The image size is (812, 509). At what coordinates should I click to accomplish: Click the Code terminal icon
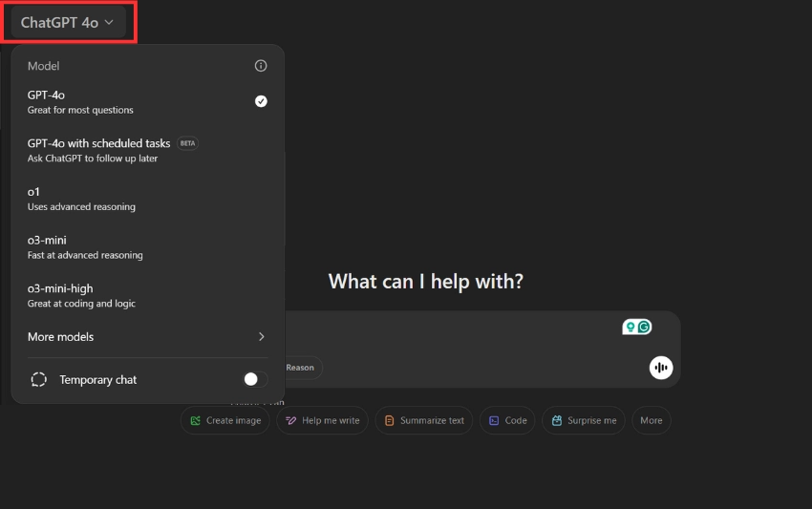494,420
